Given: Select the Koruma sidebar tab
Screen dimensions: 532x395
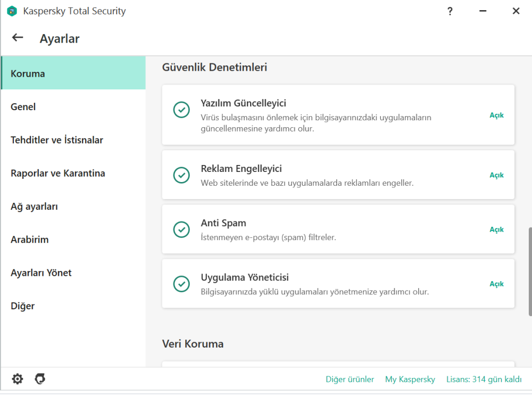Looking at the screenshot, I should coord(73,73).
